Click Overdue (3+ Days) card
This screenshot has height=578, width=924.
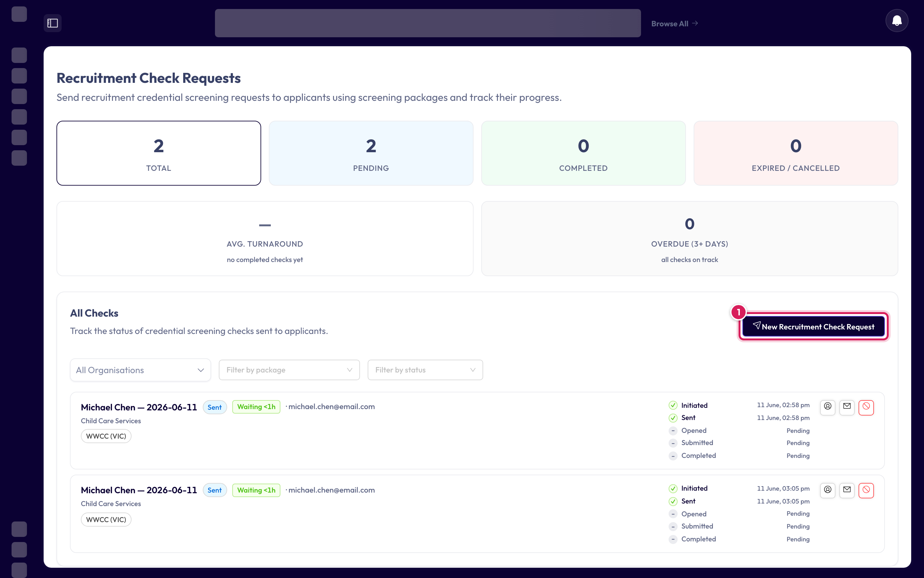689,239
